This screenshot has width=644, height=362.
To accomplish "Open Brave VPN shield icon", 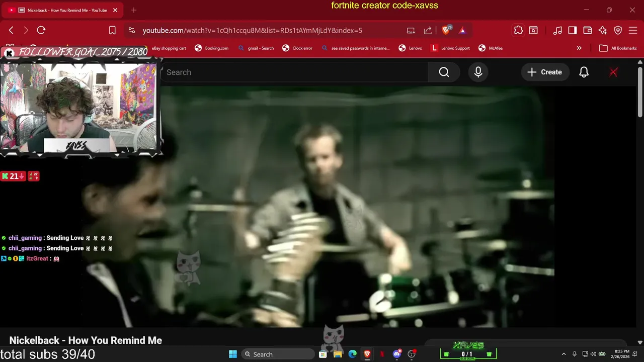I will (x=618, y=30).
